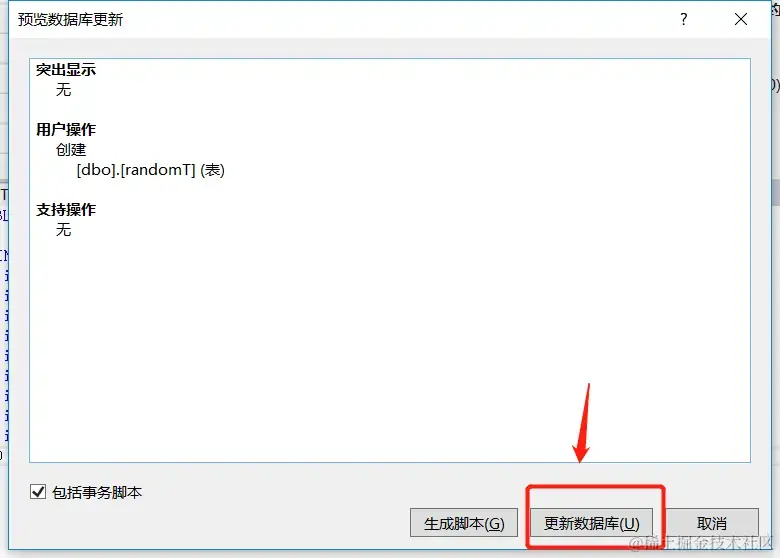Click the background window's vertical scrollbar thumb
The width and height of the screenshot is (780, 558).
pyautogui.click(x=776, y=192)
